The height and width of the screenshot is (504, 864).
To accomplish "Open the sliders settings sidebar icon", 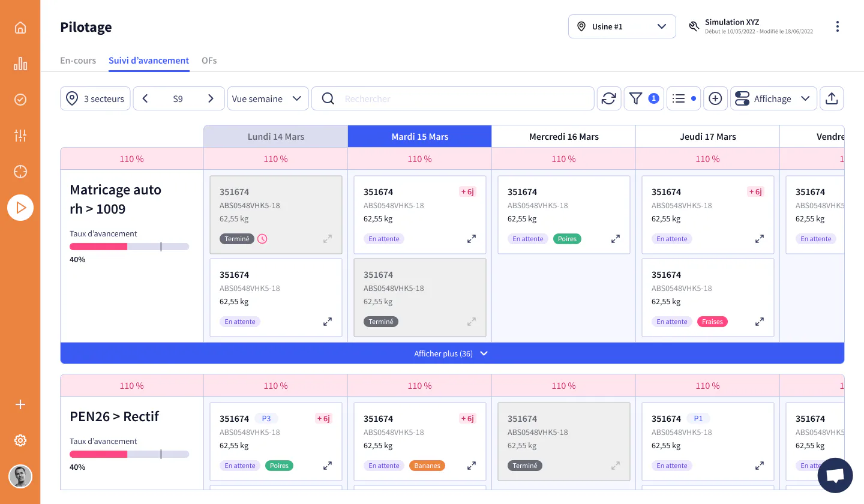I will point(20,136).
